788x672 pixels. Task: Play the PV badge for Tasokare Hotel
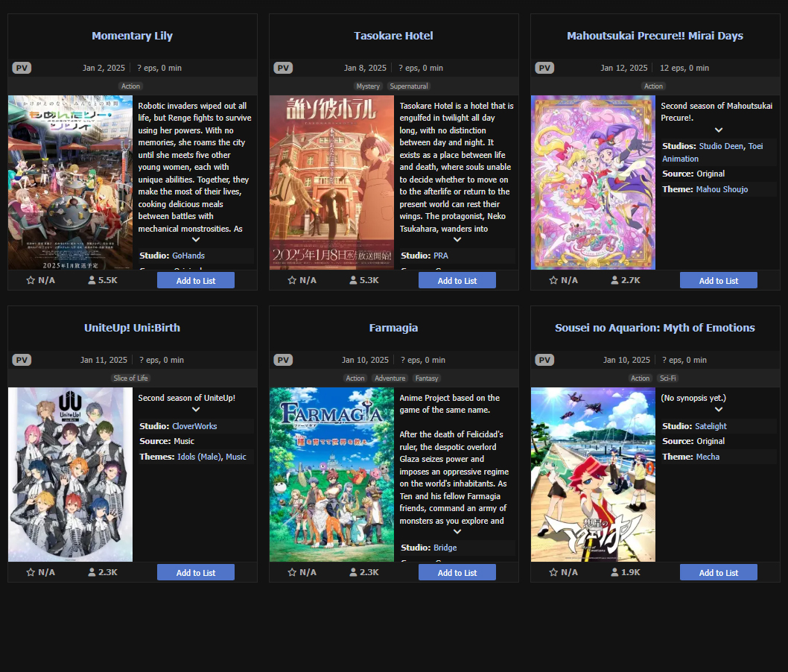coord(283,68)
